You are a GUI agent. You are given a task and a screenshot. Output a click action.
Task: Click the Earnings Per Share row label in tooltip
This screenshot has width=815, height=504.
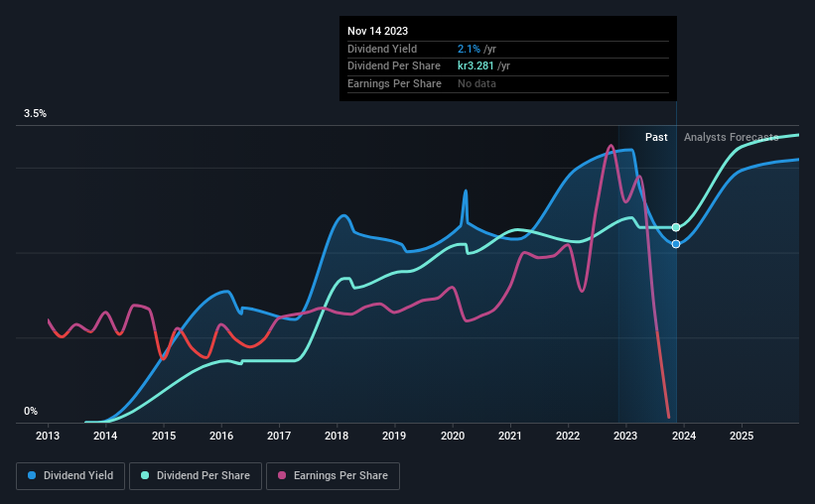[x=394, y=83]
